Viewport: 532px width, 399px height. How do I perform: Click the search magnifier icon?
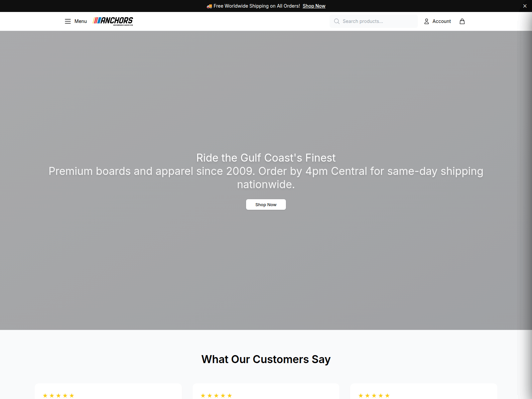click(337, 21)
